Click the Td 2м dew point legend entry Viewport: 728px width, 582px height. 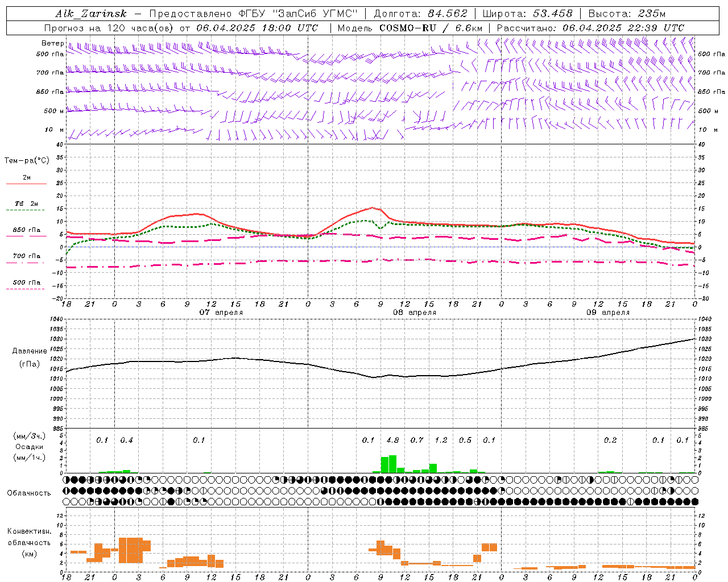(27, 203)
